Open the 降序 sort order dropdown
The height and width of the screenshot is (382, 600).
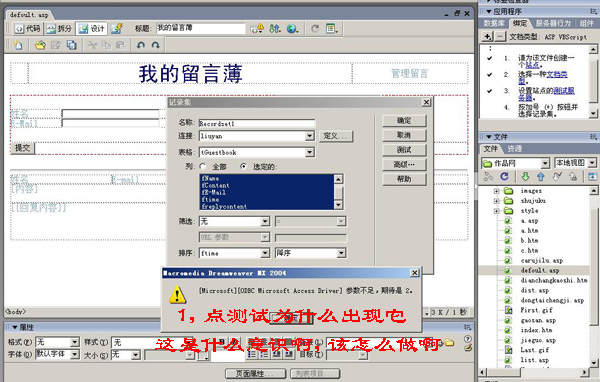point(341,253)
